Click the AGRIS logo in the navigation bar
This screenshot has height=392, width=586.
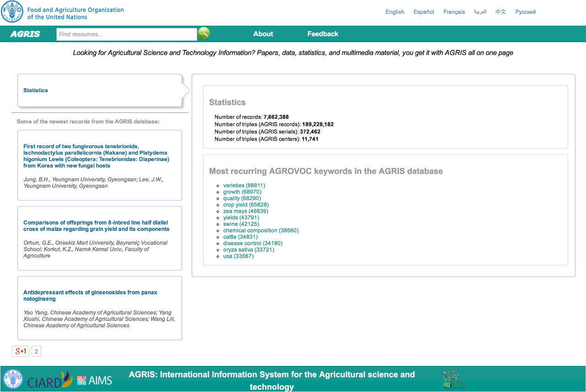25,34
